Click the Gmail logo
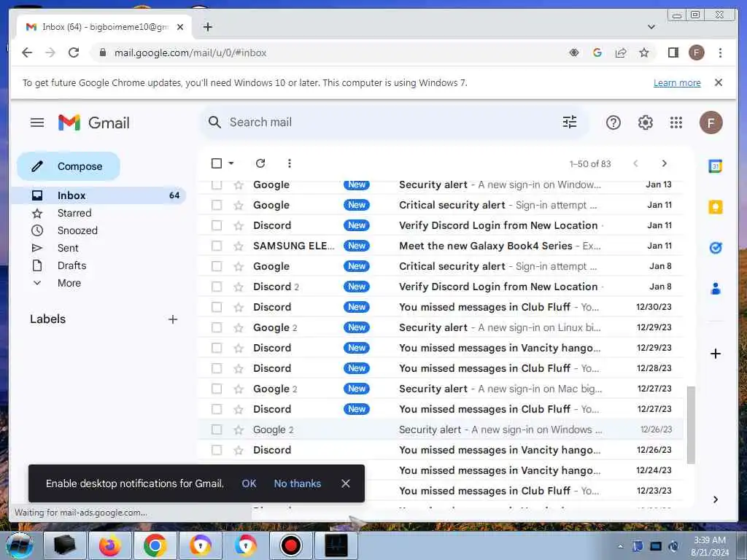 coord(94,122)
